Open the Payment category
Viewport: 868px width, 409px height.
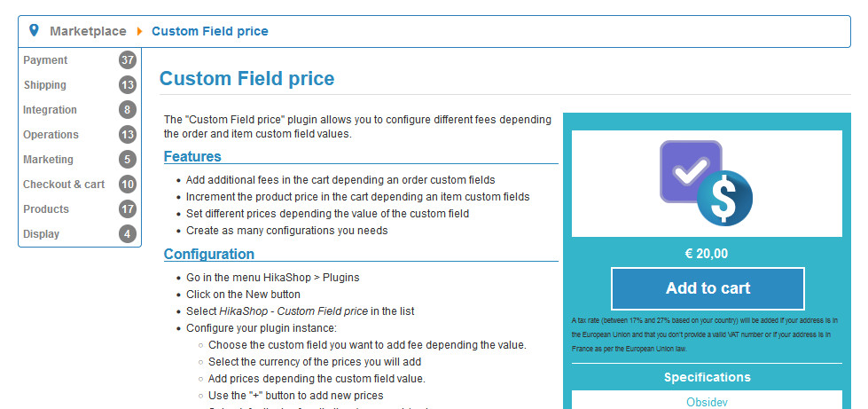(45, 59)
